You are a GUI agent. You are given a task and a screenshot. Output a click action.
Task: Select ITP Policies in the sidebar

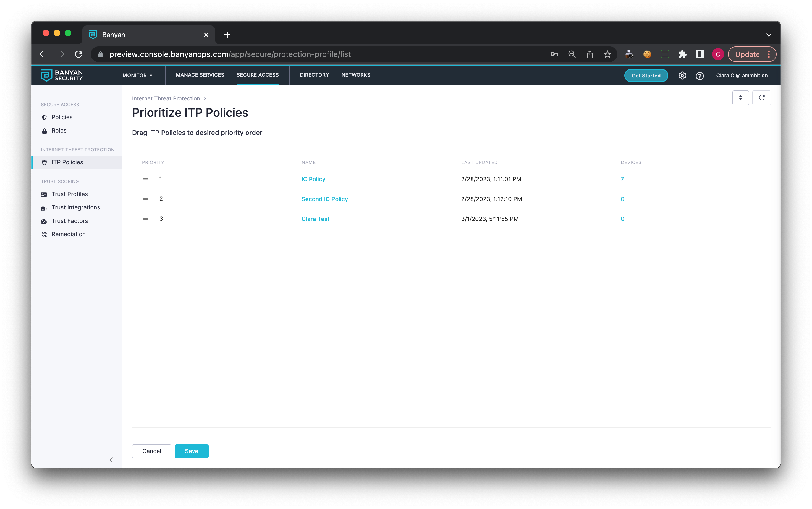tap(77, 162)
